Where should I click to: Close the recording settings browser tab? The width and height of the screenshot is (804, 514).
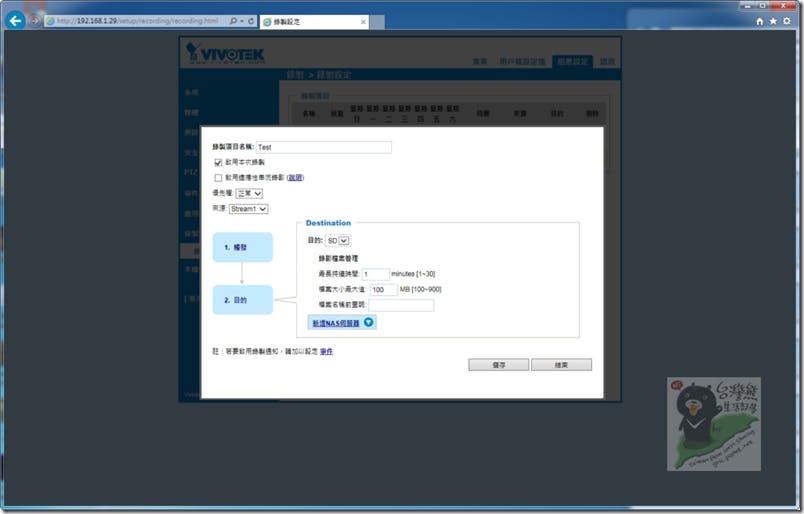pos(363,22)
